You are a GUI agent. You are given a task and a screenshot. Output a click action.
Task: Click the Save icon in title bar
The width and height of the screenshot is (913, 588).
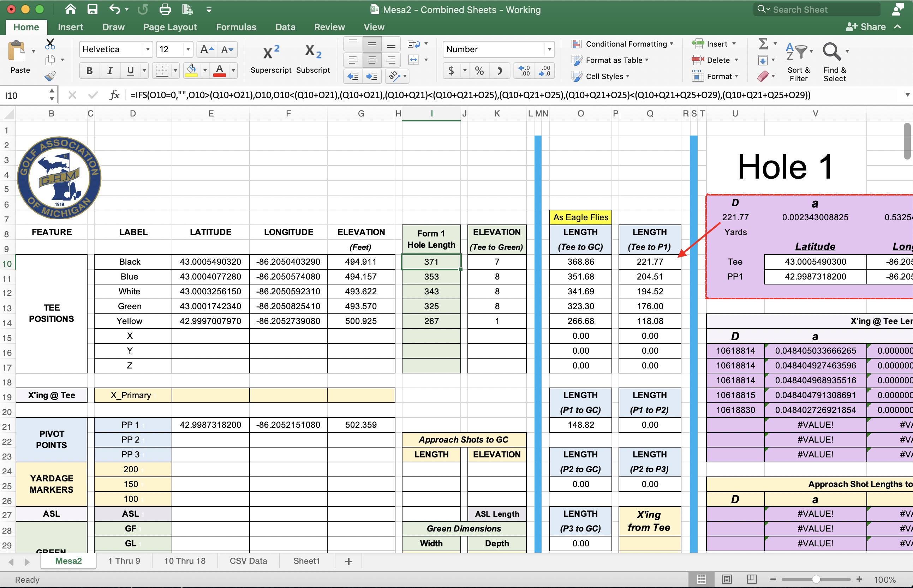92,9
